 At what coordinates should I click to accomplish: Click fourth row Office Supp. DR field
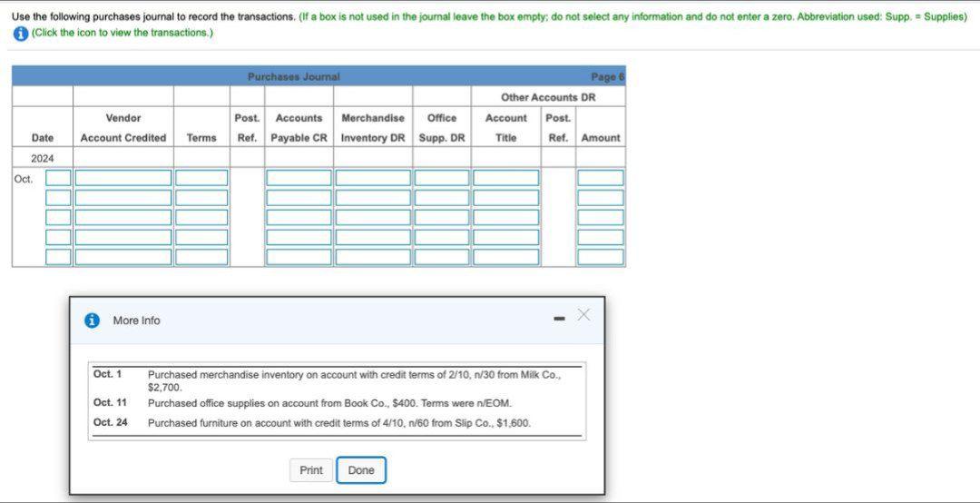[x=442, y=237]
